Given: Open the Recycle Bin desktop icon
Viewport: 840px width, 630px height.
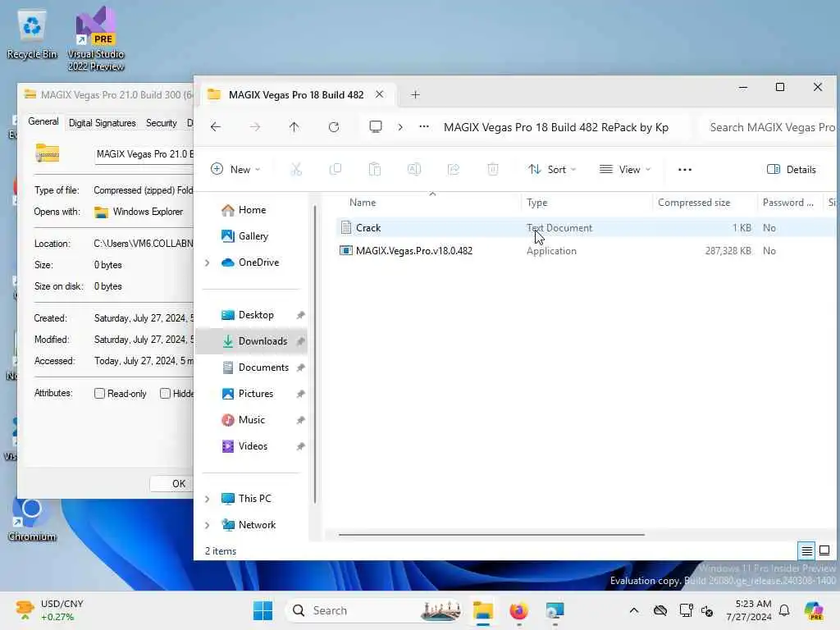Looking at the screenshot, I should coord(32,35).
